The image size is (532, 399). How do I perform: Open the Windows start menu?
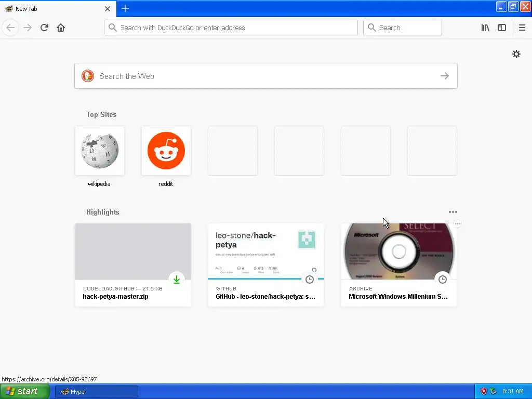[25, 392]
